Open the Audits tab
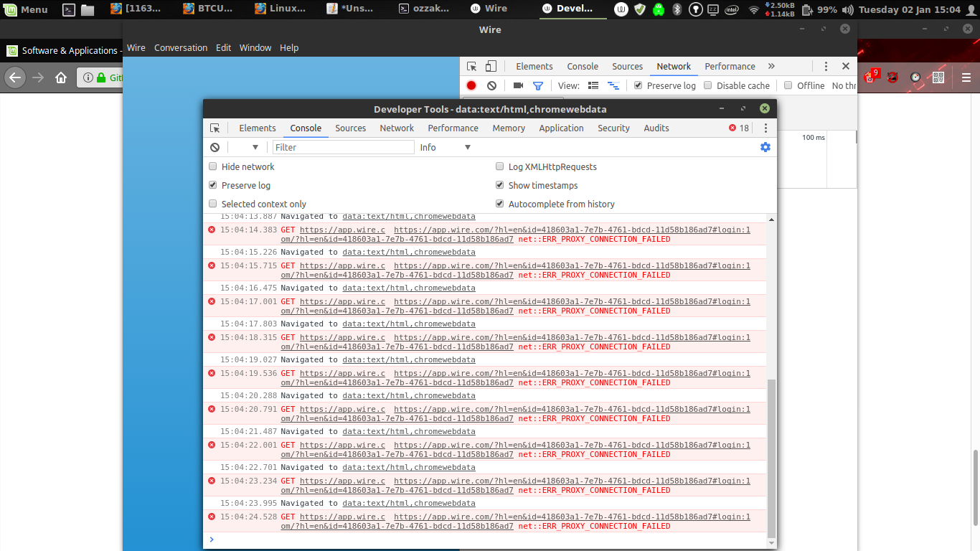Screen dimensions: 980x551 click(656, 128)
